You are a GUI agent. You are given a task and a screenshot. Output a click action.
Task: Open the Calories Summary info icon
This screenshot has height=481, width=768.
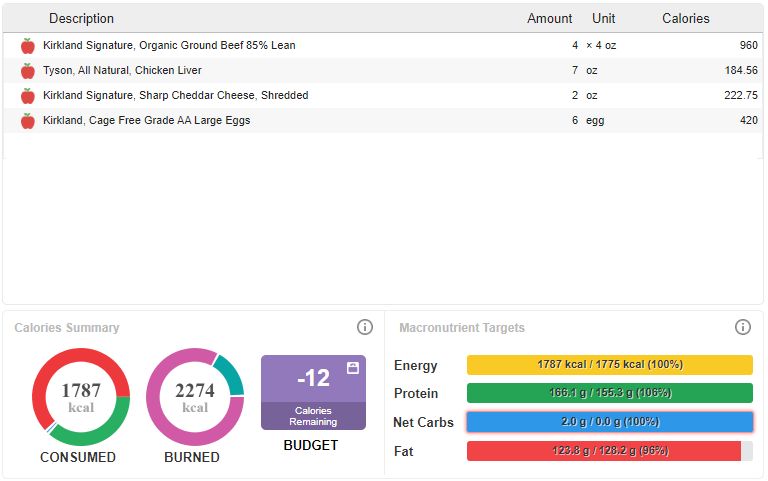tap(364, 327)
